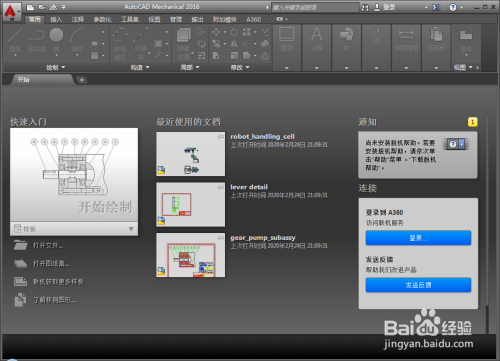Image resolution: width=500 pixels, height=361 pixels.
Task: Select the Mirror tool in Modify panel
Action: [x=234, y=44]
